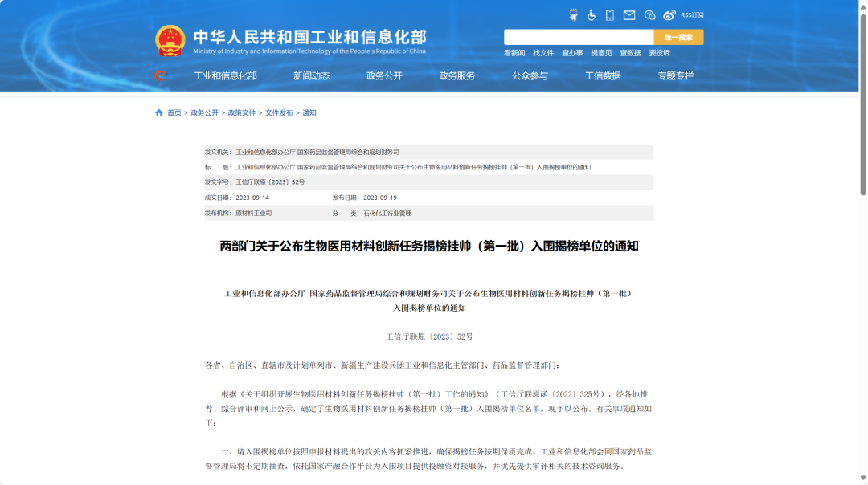
Task: Click inside the search input box
Action: pos(577,36)
